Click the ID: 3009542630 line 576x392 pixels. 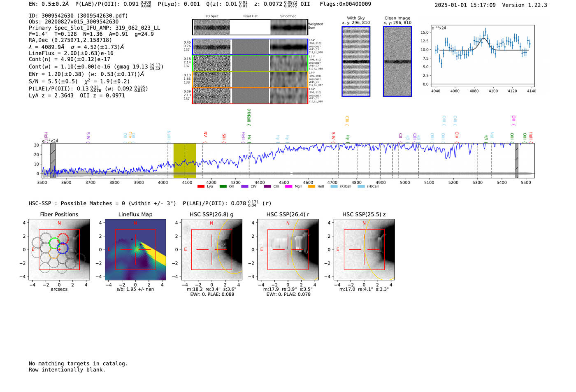click(78, 16)
